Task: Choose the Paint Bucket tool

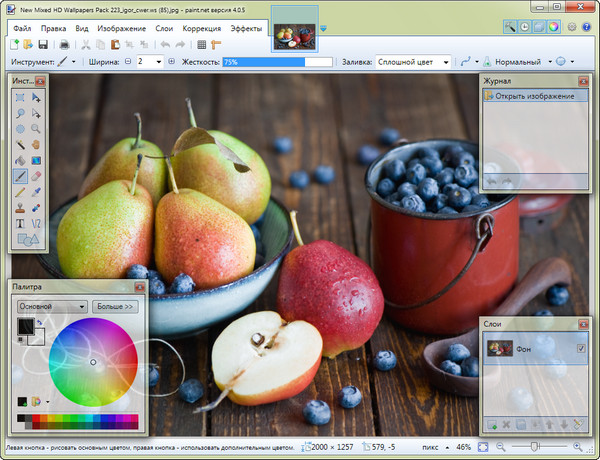Action: point(20,159)
